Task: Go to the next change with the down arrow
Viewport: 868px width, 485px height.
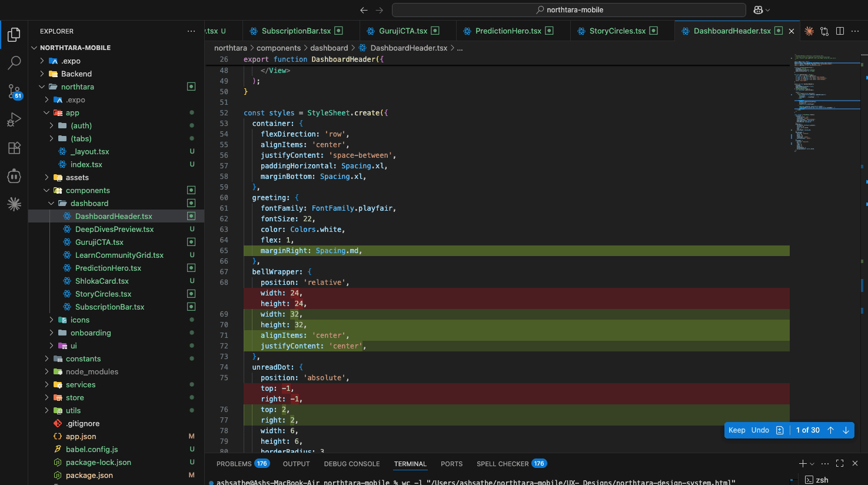Action: (846, 430)
